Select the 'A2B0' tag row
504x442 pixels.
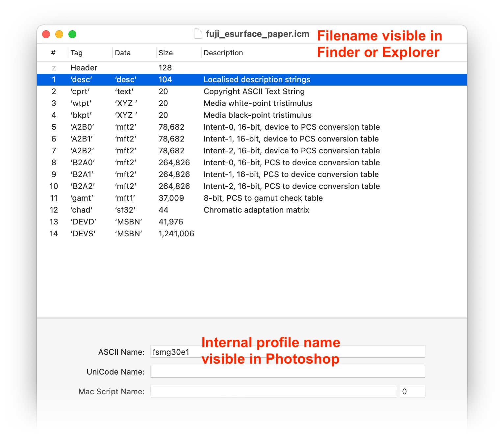click(x=252, y=127)
